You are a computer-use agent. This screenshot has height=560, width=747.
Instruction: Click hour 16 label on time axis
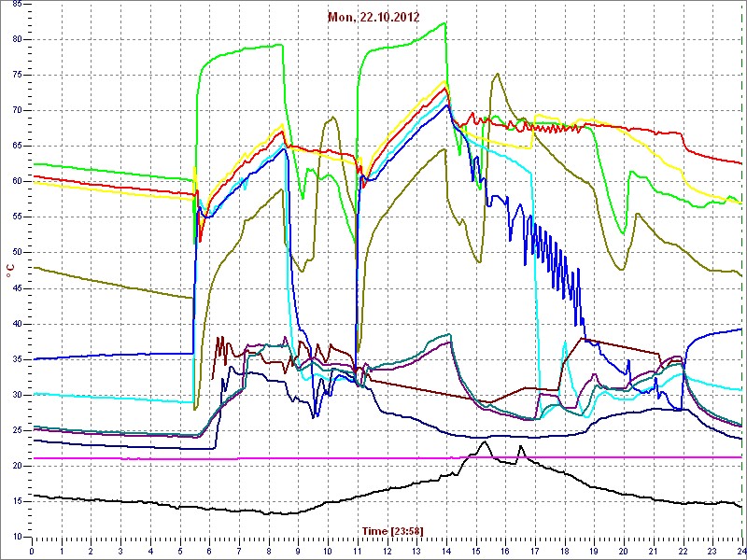point(505,550)
